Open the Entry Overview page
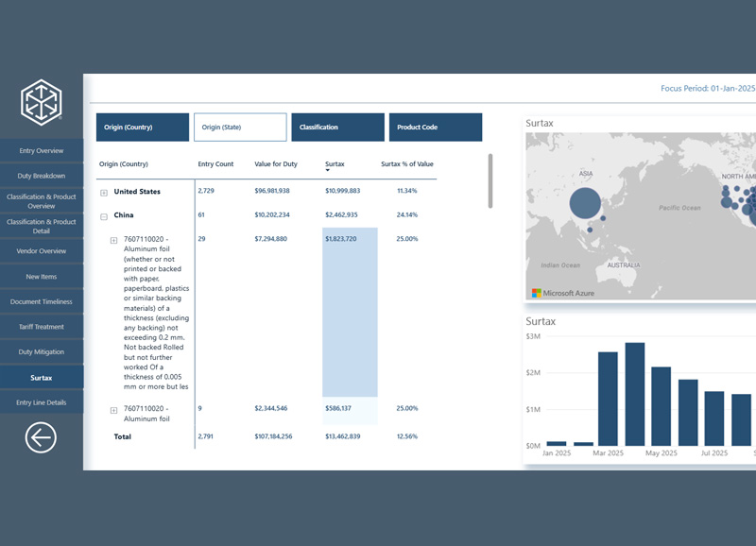This screenshot has height=546, width=756. [42, 150]
